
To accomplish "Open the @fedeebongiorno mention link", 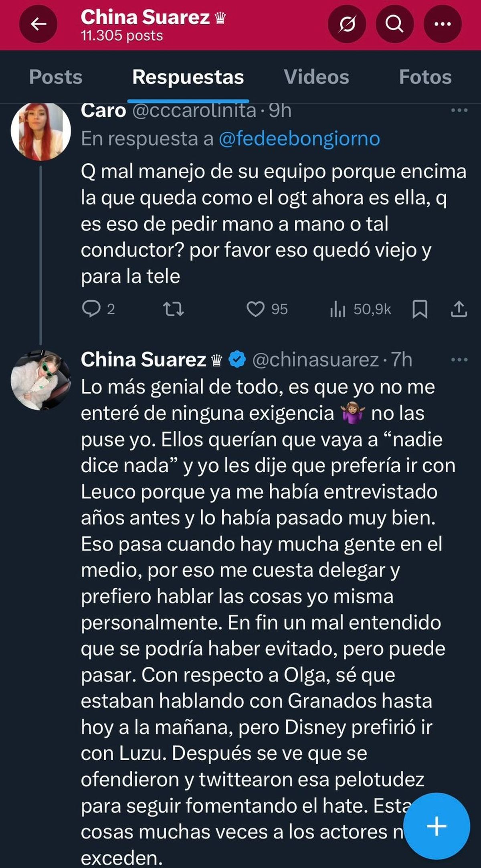I will pyautogui.click(x=299, y=139).
